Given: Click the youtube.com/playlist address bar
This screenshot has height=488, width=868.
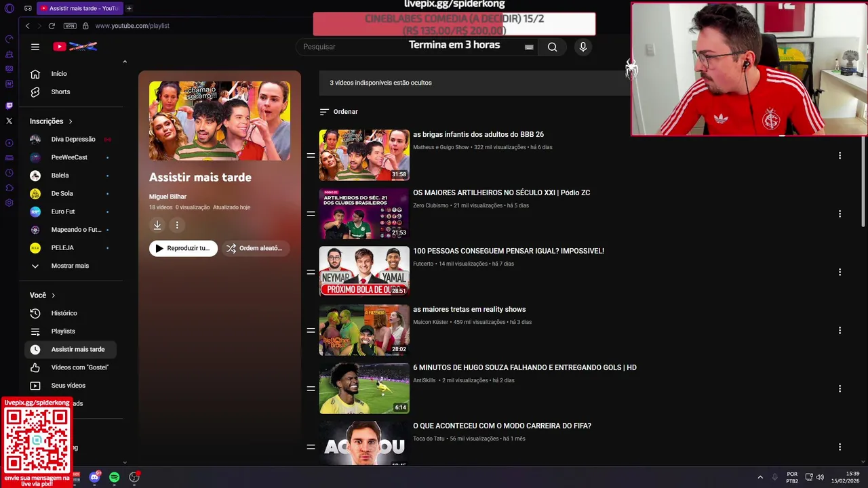Looking at the screenshot, I should coord(132,26).
